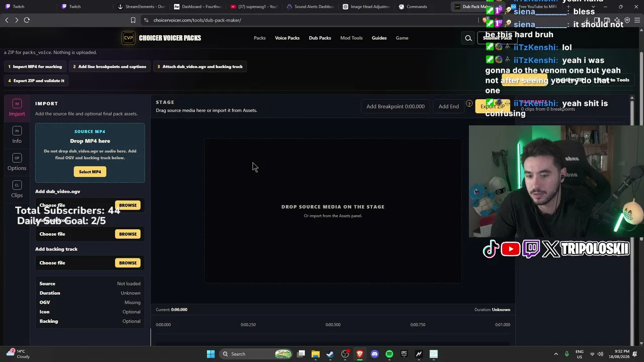The image size is (644, 362).
Task: Open the Voice Packs navigation menu
Action: tap(287, 38)
